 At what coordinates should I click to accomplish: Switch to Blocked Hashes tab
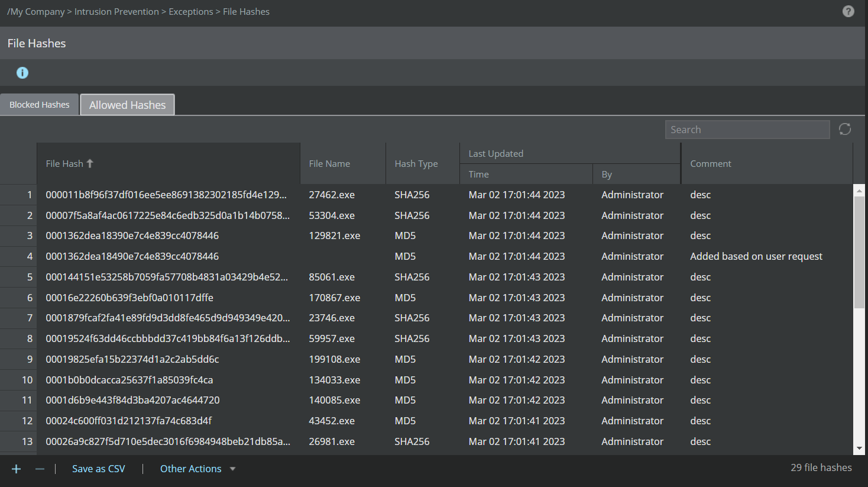point(40,105)
